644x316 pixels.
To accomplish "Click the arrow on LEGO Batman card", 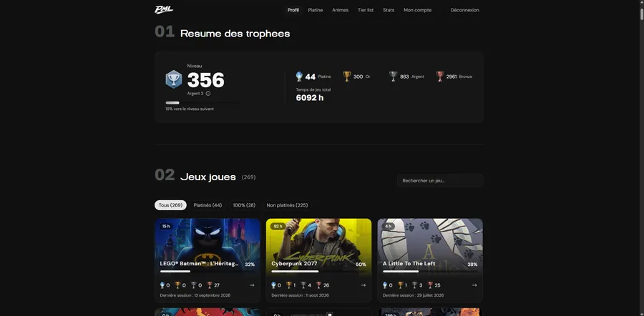I will click(252, 285).
